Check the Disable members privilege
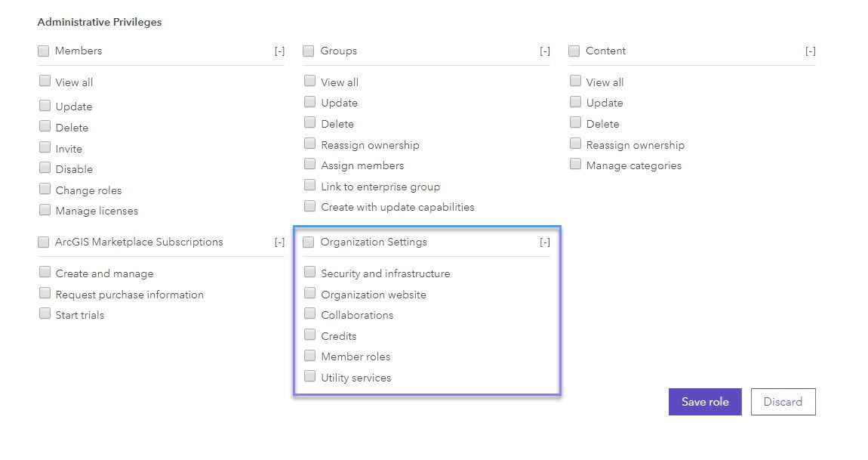Screen dimensions: 868x460 coord(45,169)
